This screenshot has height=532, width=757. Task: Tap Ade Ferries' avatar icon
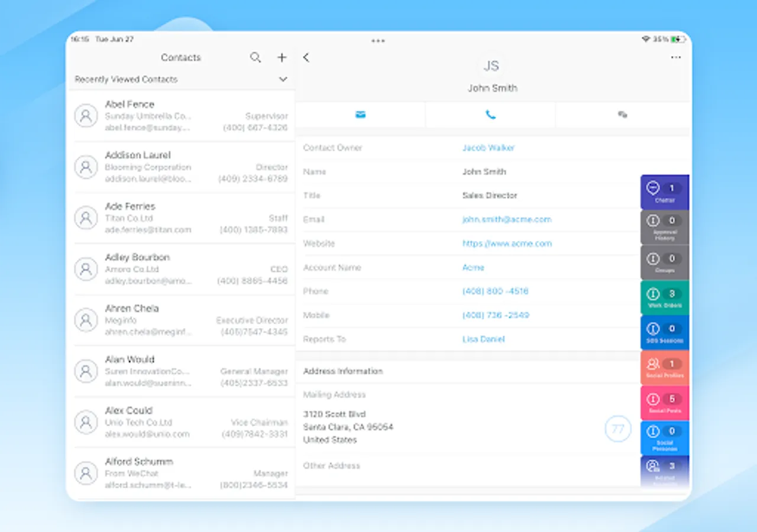tap(86, 218)
